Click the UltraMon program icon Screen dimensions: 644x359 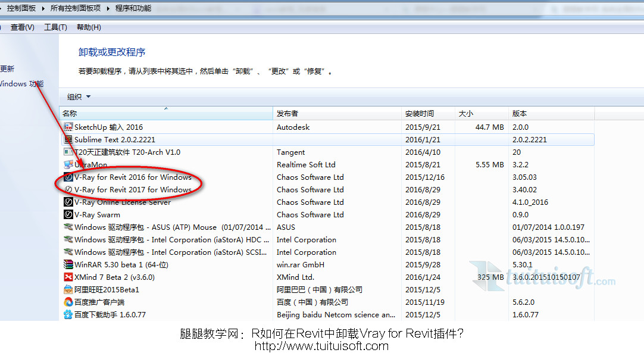coord(68,164)
